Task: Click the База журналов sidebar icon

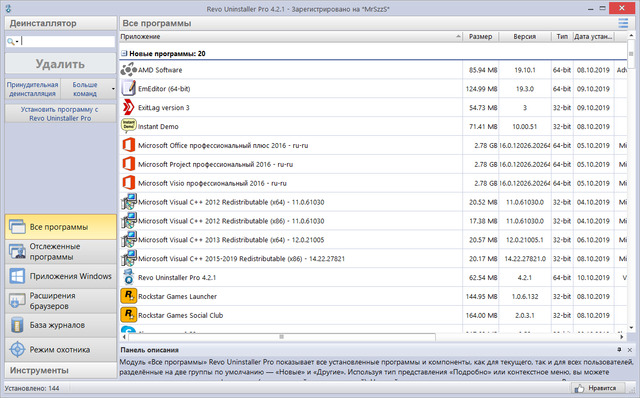Action: point(17,325)
